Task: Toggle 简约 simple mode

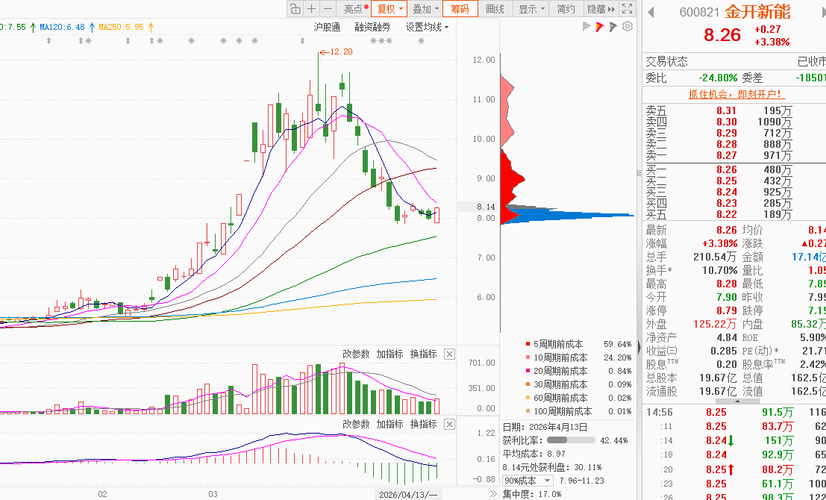Action: coord(565,9)
